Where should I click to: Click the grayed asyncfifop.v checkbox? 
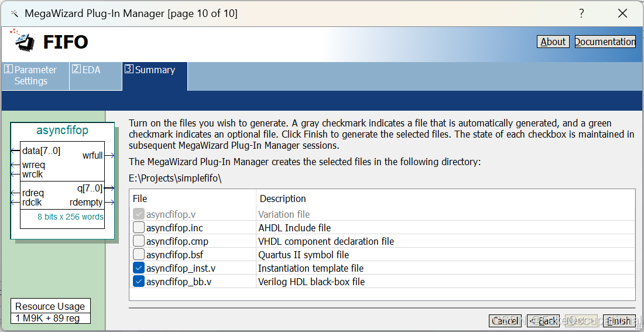coord(139,214)
